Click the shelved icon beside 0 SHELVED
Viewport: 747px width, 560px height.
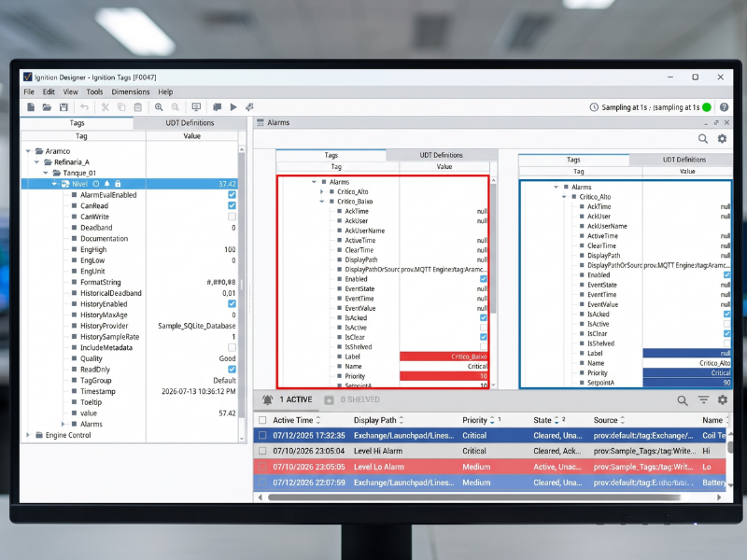pos(330,400)
